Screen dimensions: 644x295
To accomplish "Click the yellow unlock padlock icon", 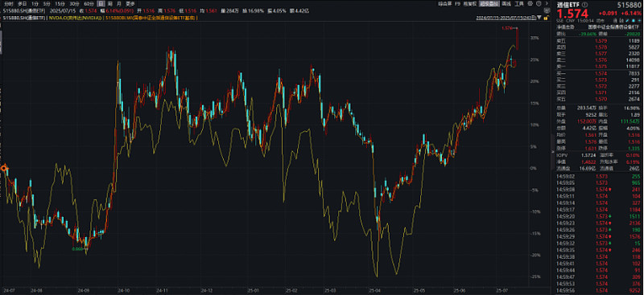I will click(547, 18).
